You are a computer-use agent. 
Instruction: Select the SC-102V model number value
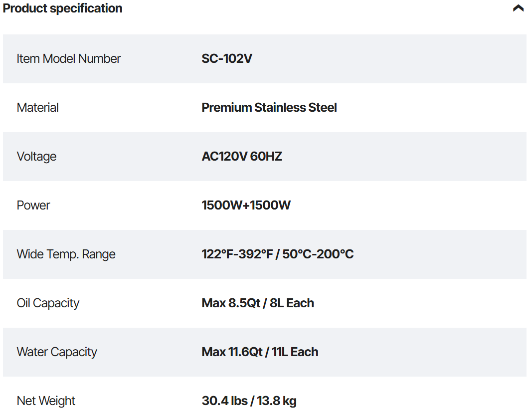tap(227, 58)
